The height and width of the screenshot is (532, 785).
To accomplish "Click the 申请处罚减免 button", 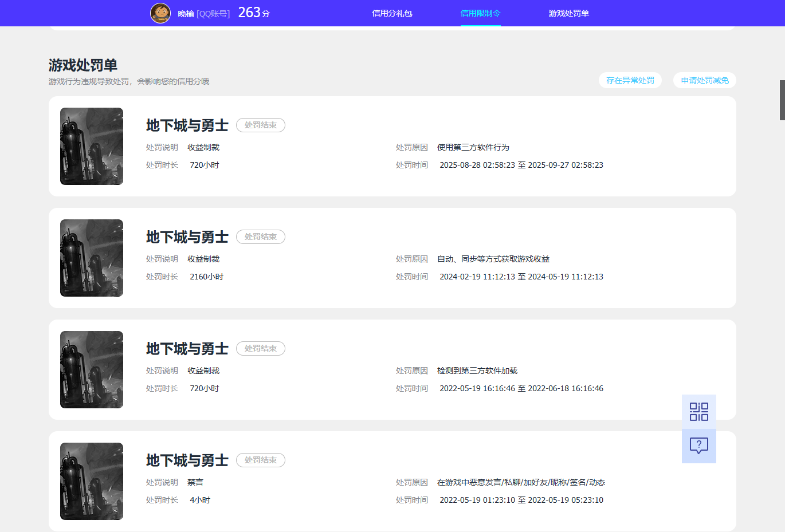I will 704,80.
